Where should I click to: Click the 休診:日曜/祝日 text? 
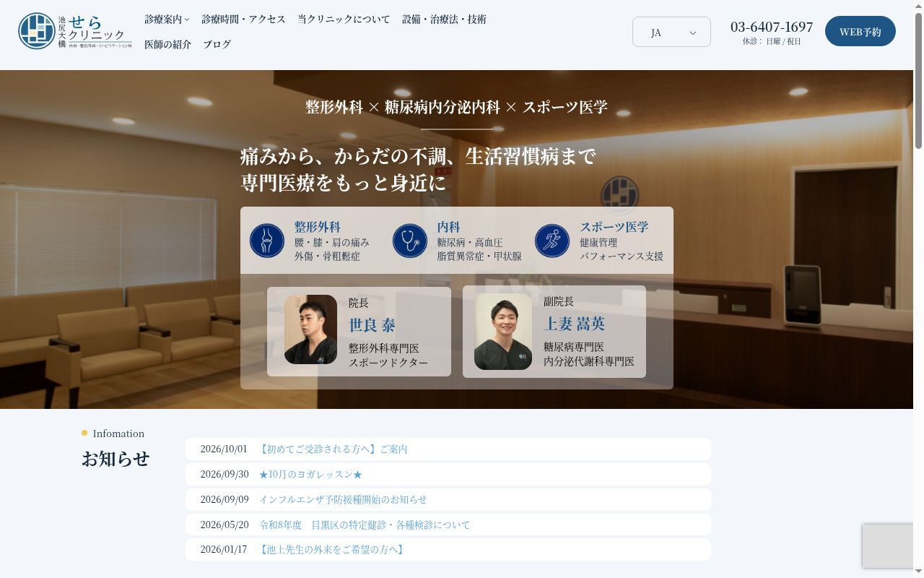pos(772,41)
